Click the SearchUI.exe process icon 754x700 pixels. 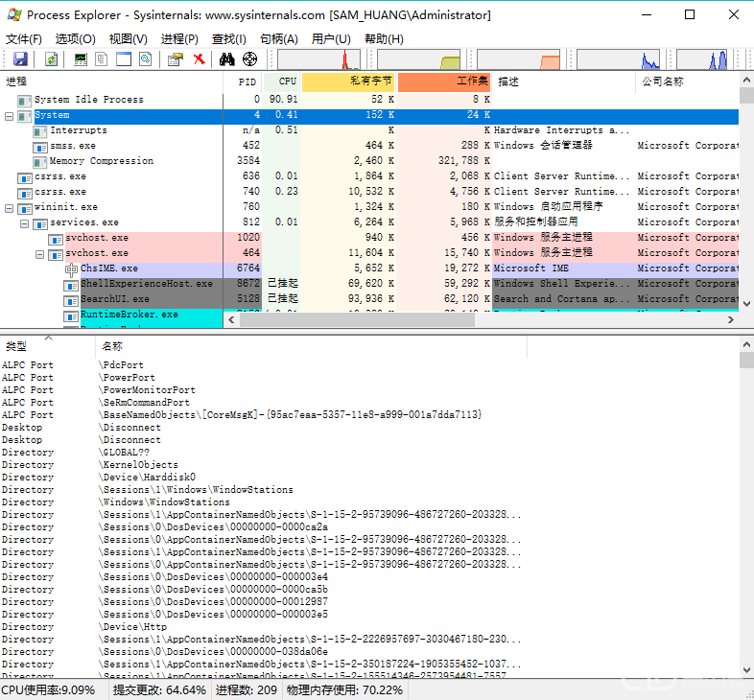click(x=71, y=300)
